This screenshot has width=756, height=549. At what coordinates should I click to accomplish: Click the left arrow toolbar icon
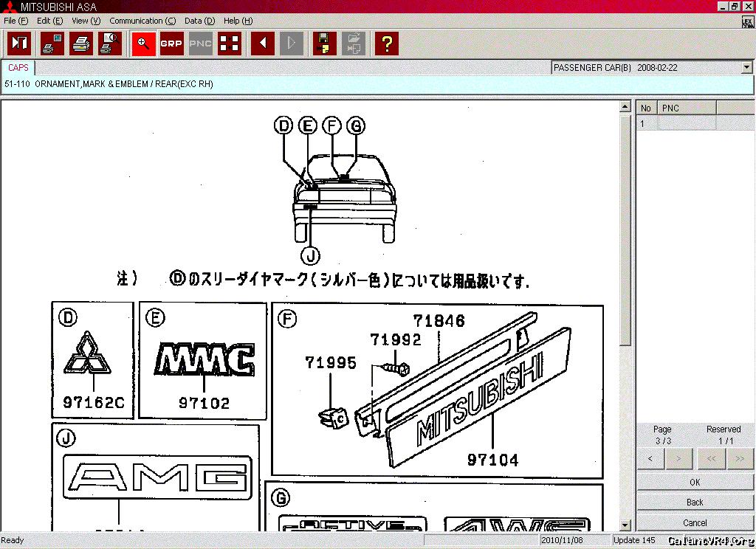click(x=262, y=44)
